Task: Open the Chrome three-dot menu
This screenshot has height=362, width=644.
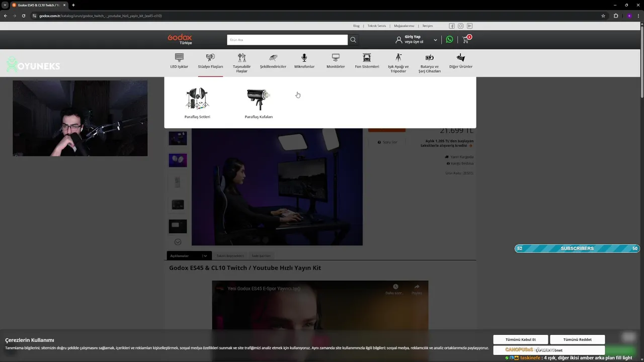Action: pyautogui.click(x=638, y=16)
